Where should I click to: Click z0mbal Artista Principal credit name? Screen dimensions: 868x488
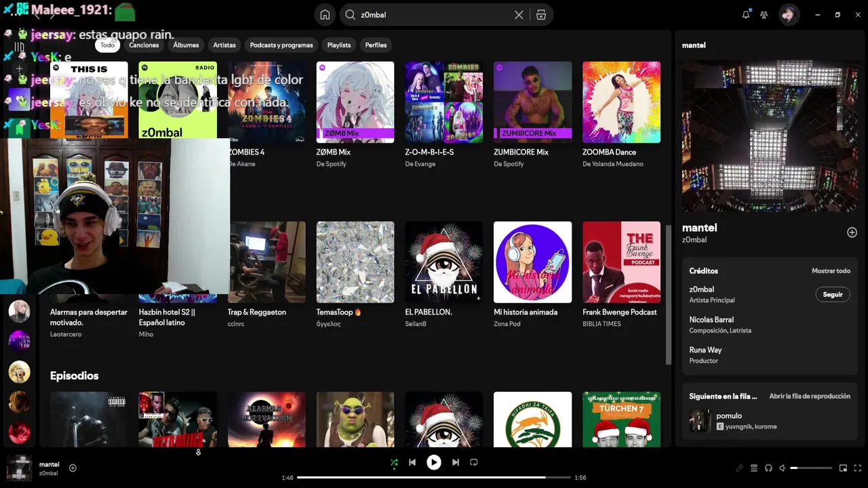(x=702, y=289)
